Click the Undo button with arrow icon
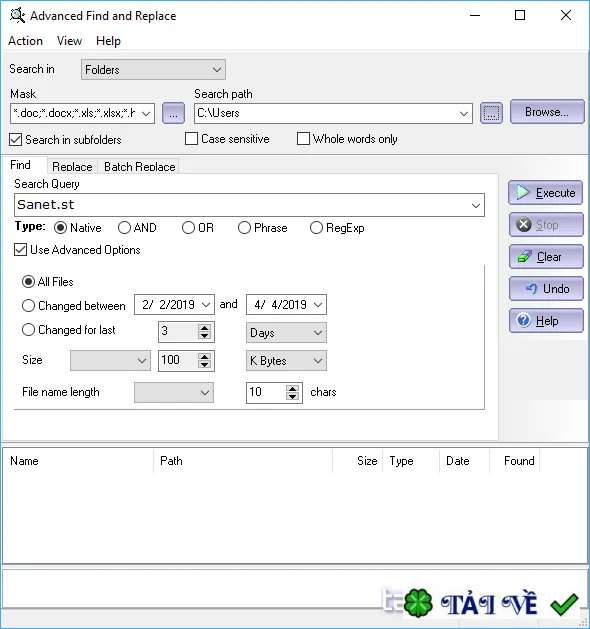This screenshot has height=629, width=590. 546,289
